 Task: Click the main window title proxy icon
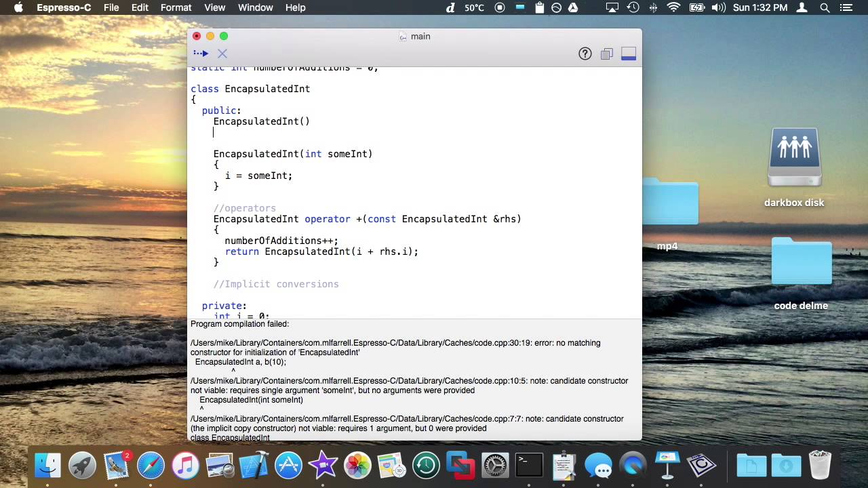[403, 37]
